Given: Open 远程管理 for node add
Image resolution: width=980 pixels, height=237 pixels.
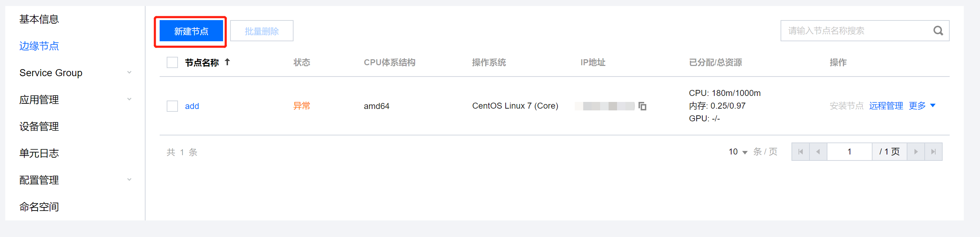Looking at the screenshot, I should [x=886, y=106].
